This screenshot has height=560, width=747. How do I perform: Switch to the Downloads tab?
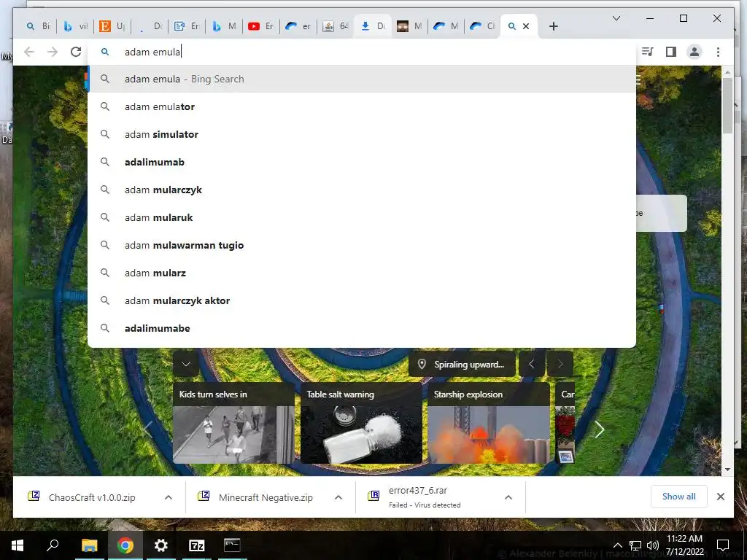[x=373, y=26]
